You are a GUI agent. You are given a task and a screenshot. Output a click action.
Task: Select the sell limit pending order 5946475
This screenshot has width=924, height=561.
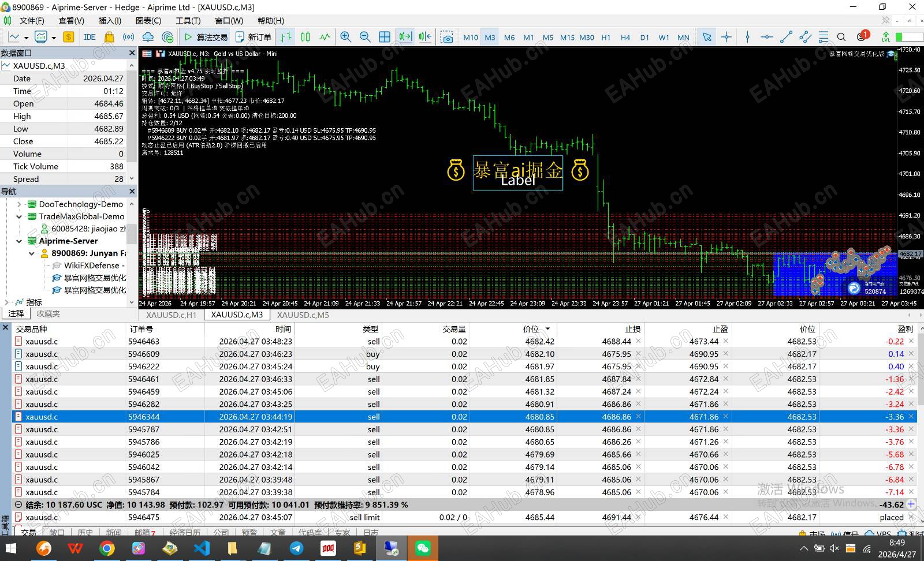point(464,517)
